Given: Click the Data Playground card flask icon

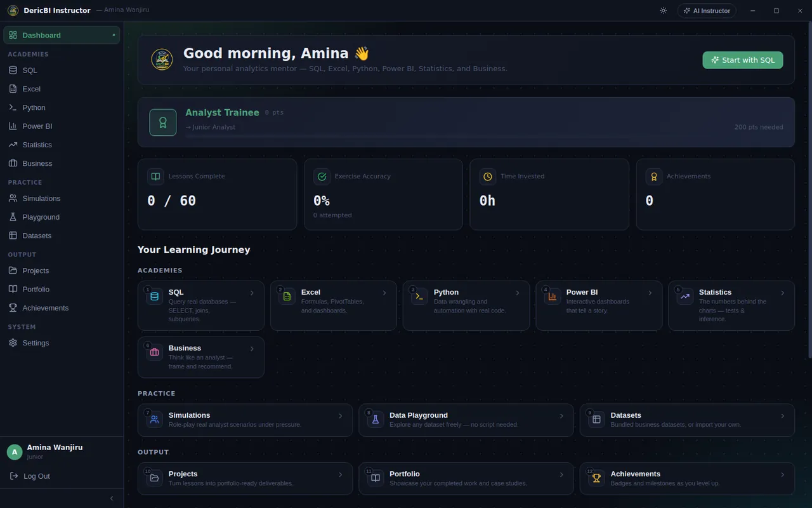Looking at the screenshot, I should [376, 419].
